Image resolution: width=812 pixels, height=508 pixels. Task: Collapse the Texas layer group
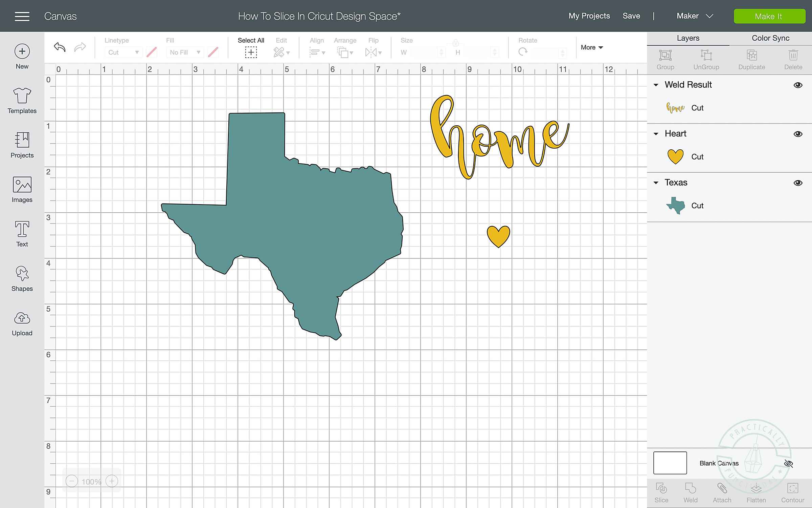coord(656,183)
